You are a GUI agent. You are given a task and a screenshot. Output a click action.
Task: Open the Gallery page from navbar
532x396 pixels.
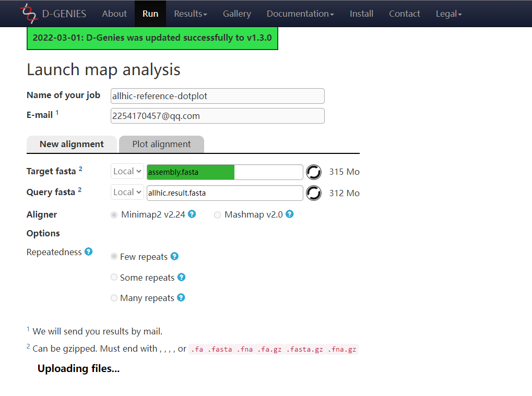tap(237, 14)
